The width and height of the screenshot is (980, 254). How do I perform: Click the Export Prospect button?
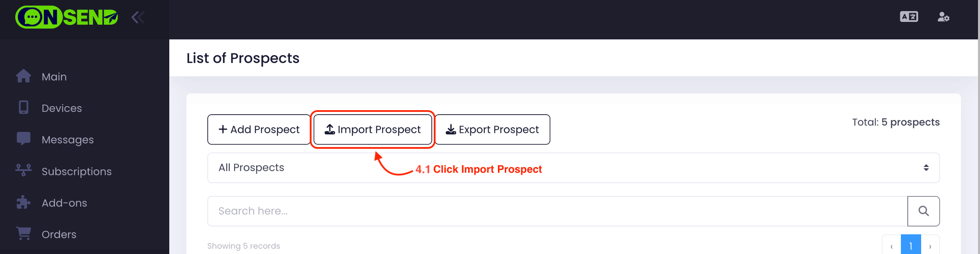pos(493,130)
